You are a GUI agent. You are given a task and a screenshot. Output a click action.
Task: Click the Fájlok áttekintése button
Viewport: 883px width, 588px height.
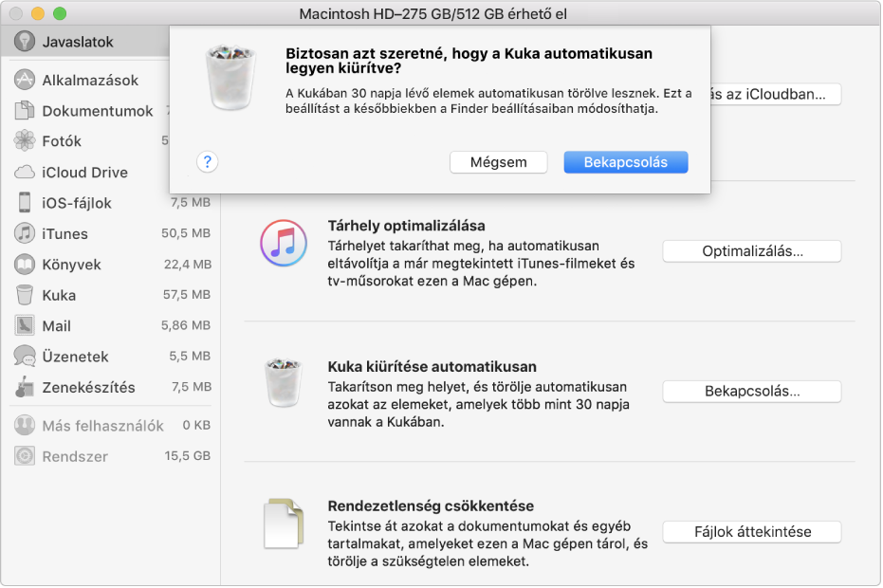click(x=752, y=532)
